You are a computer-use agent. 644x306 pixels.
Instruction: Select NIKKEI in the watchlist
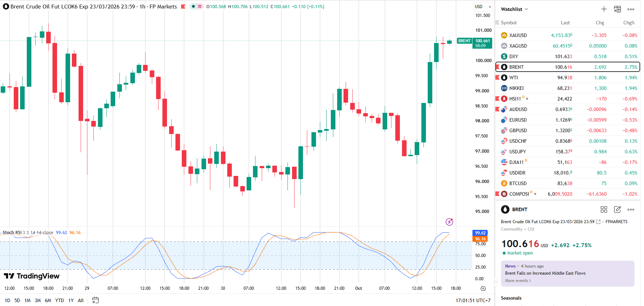[568, 88]
